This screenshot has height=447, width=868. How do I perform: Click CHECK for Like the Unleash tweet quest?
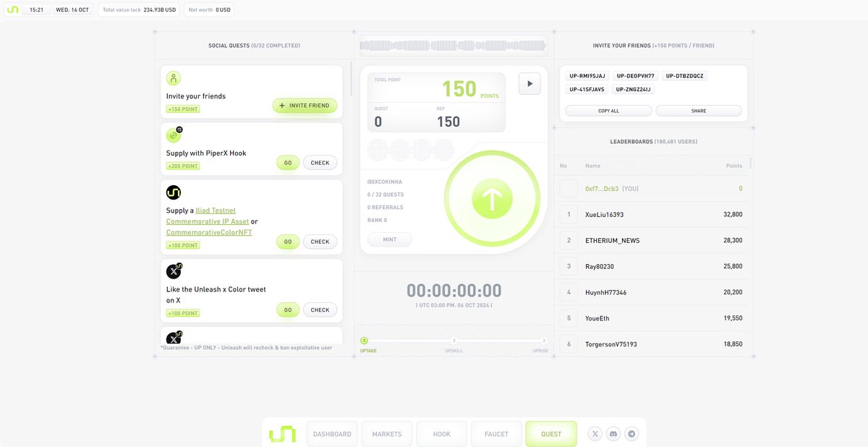pyautogui.click(x=320, y=310)
